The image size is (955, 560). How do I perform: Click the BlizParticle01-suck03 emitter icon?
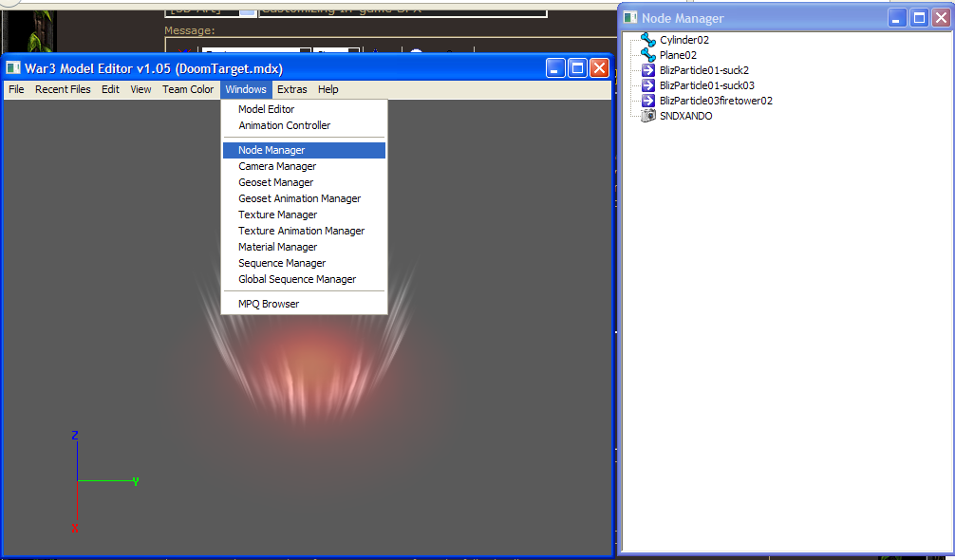click(x=648, y=85)
